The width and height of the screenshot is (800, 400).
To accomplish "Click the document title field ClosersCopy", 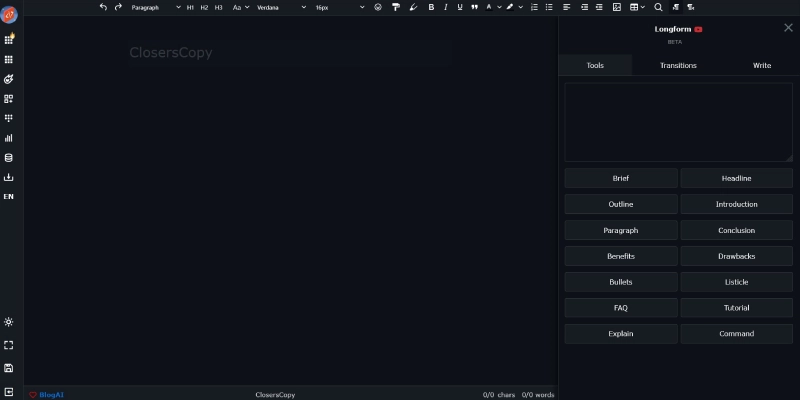I will (290, 53).
